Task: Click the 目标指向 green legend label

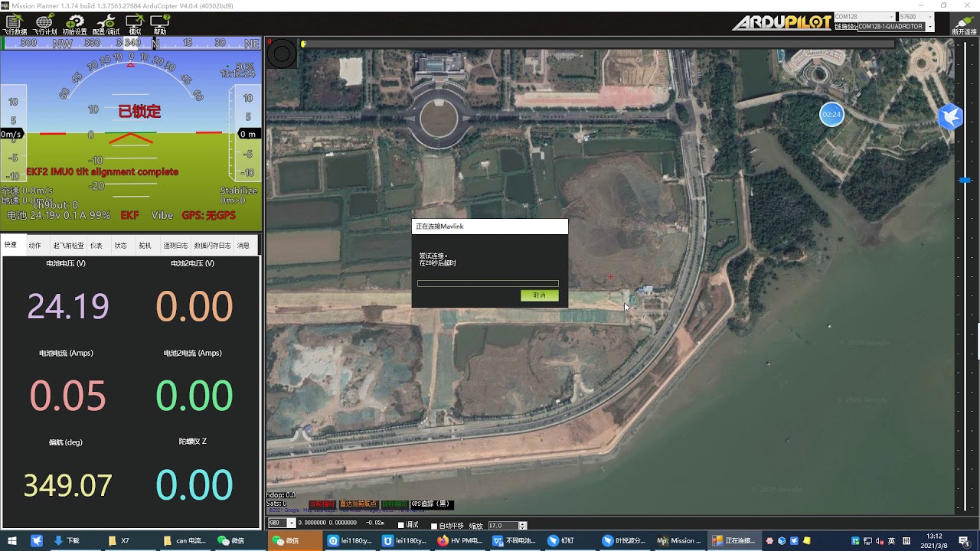Action: point(394,504)
